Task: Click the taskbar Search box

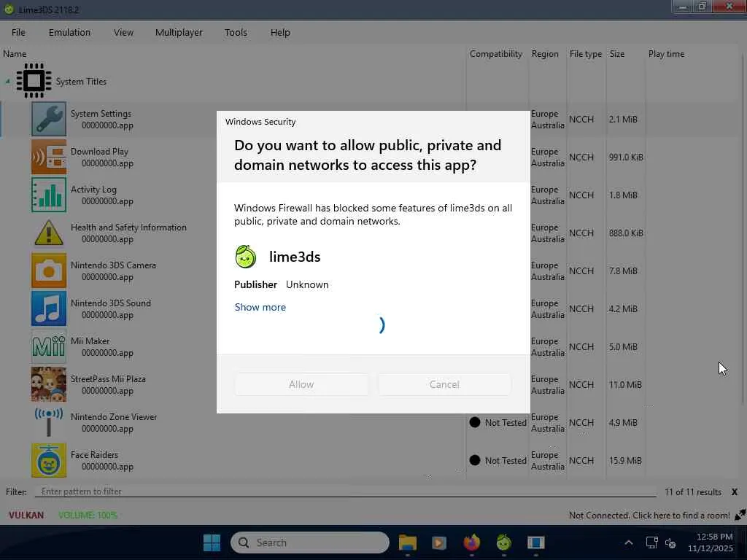Action: pyautogui.click(x=309, y=542)
